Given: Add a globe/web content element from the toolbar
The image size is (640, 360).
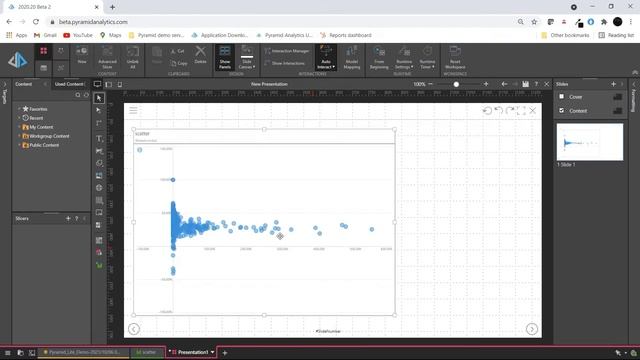Looking at the screenshot, I should point(99,188).
